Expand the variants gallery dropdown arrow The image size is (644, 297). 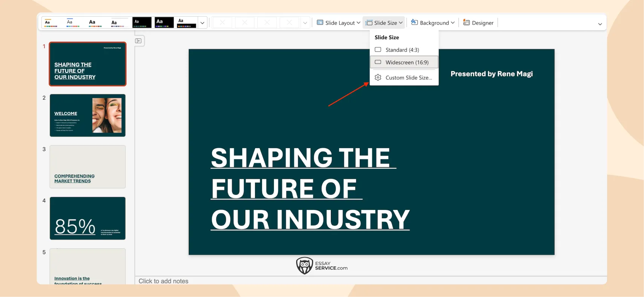coord(305,23)
